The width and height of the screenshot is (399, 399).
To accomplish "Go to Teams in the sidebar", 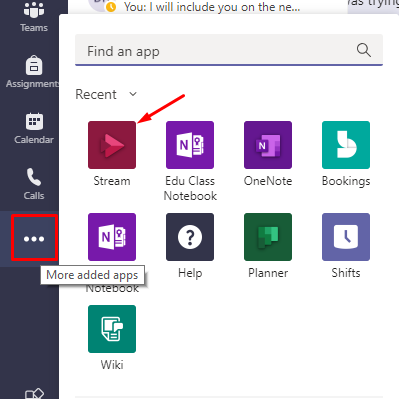I will tap(34, 17).
